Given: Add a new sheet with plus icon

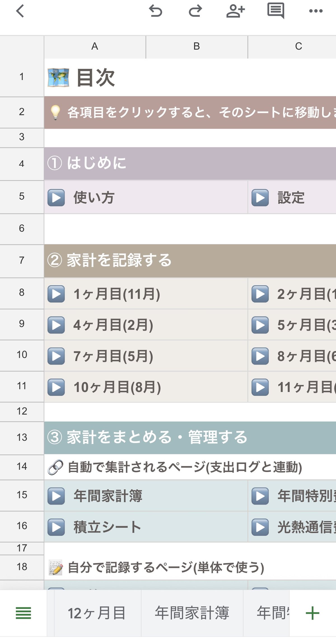Looking at the screenshot, I should click(x=312, y=613).
